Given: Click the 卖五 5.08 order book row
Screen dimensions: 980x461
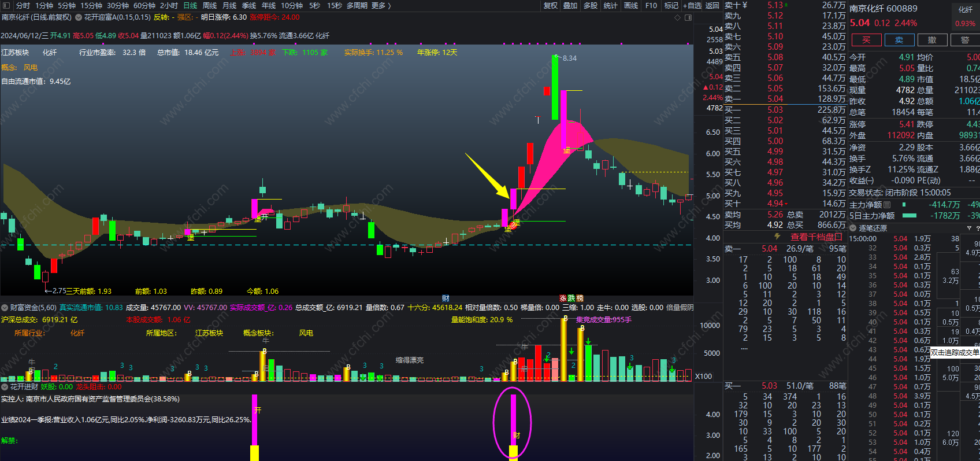Looking at the screenshot, I should click(785, 57).
